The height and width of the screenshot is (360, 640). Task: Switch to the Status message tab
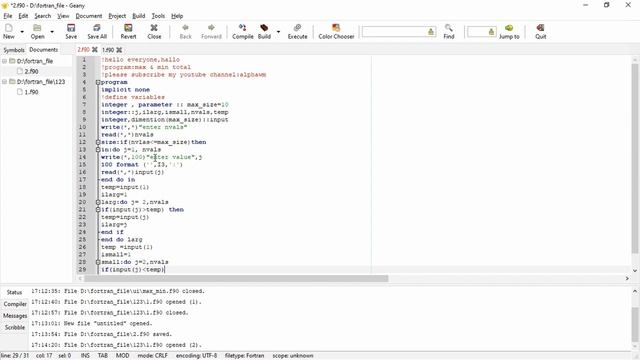pyautogui.click(x=14, y=292)
